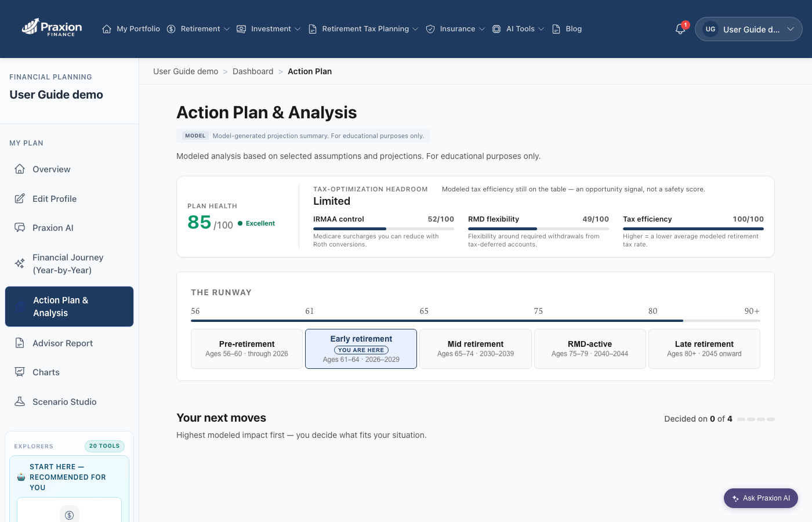Click the IRMAA control progress bar
This screenshot has height=522, width=812.
383,229
